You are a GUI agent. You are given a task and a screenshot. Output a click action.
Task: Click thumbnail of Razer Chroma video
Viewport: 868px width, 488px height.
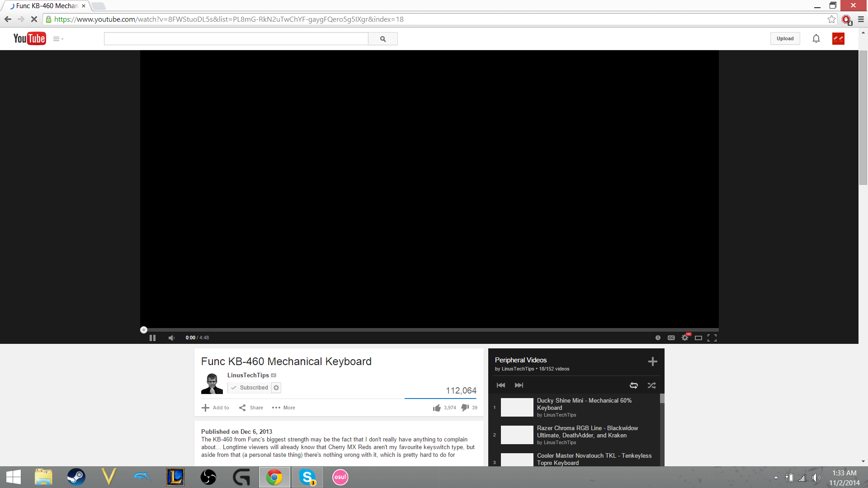pos(517,435)
